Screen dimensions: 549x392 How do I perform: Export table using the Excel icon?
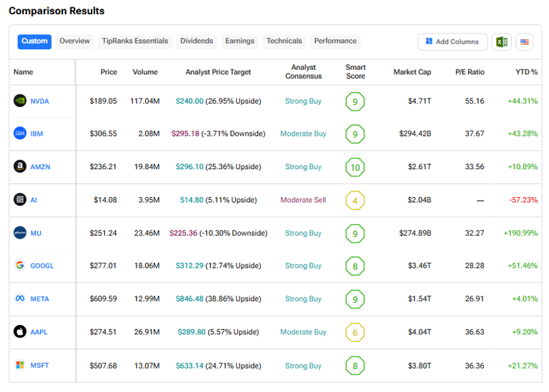(502, 42)
